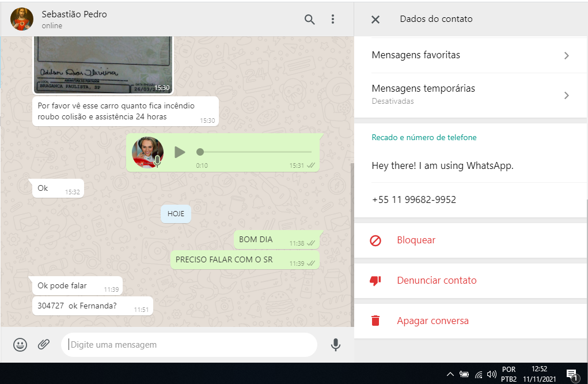Viewport: 588px width, 384px height.
Task: Click the microphone to record voice message
Action: pyautogui.click(x=335, y=345)
